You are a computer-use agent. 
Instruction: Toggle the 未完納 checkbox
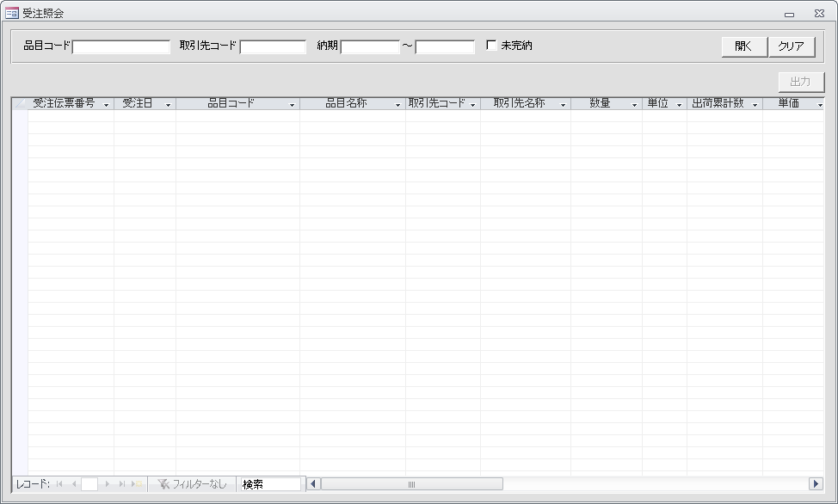pos(491,46)
